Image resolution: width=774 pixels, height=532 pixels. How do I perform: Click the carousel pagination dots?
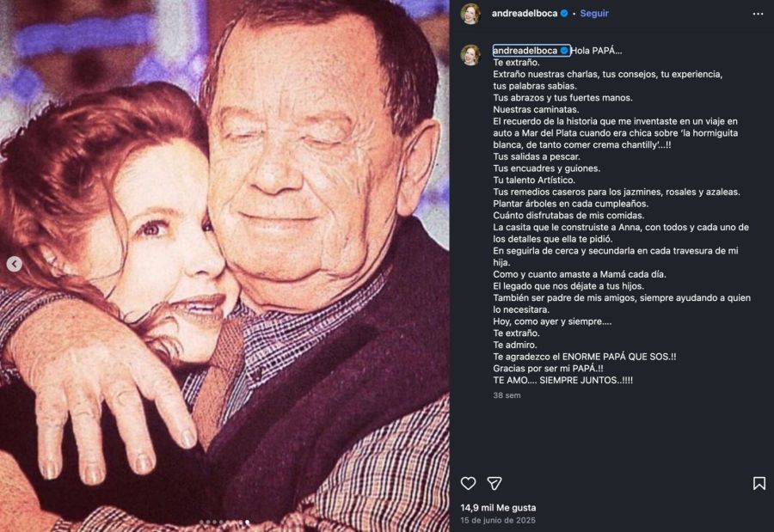[x=224, y=522]
